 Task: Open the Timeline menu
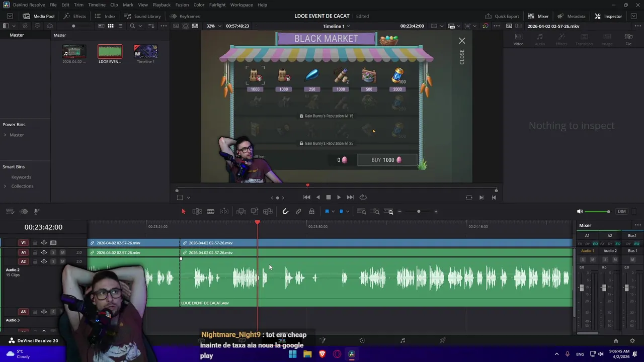click(97, 5)
